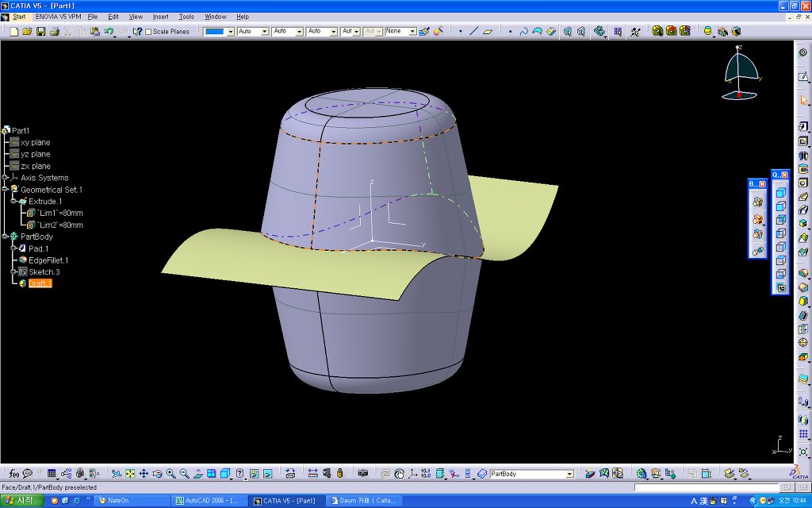Open the graphic color dropdown
The image size is (812, 508).
(x=231, y=32)
